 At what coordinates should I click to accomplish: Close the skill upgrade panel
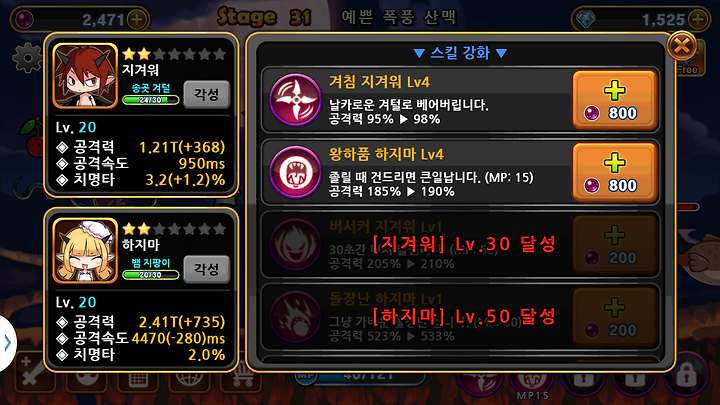(x=681, y=46)
